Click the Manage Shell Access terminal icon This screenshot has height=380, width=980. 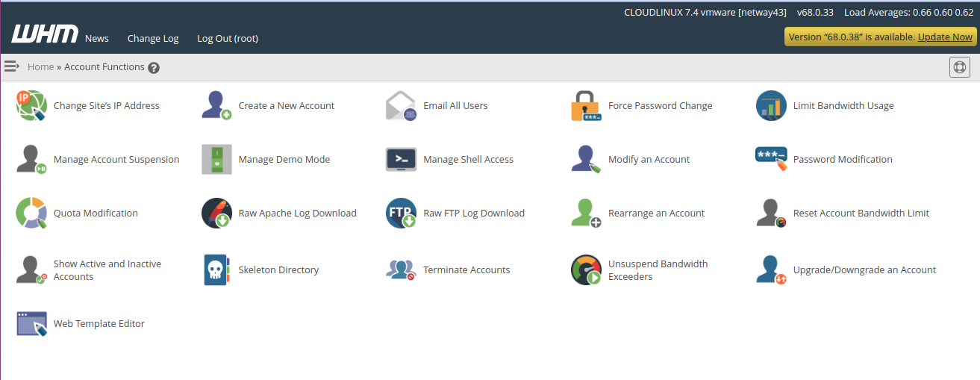coord(401,160)
